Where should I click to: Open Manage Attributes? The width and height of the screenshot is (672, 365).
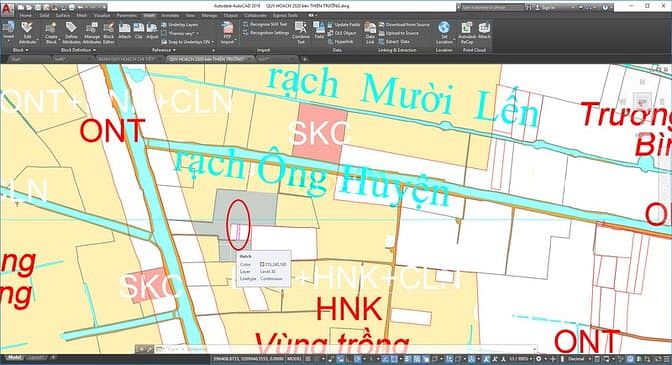[x=91, y=33]
